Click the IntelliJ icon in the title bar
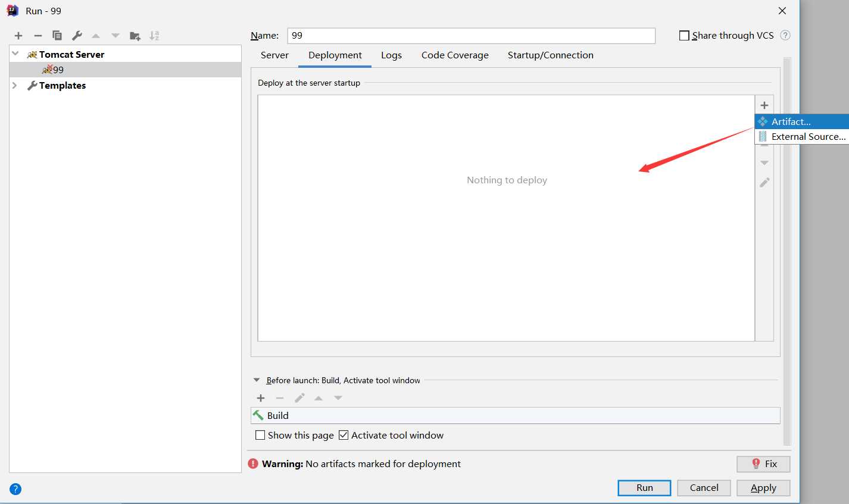Viewport: 849px width, 504px height. tap(13, 11)
